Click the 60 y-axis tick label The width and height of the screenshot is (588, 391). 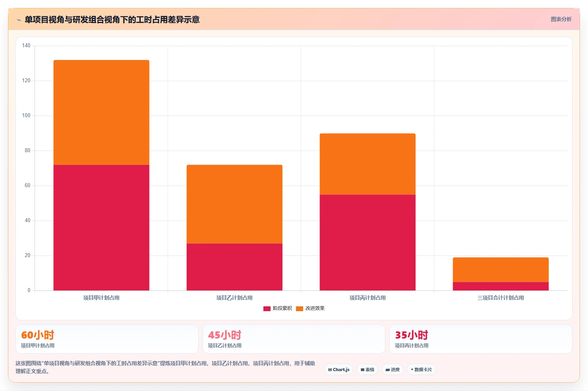[27, 186]
